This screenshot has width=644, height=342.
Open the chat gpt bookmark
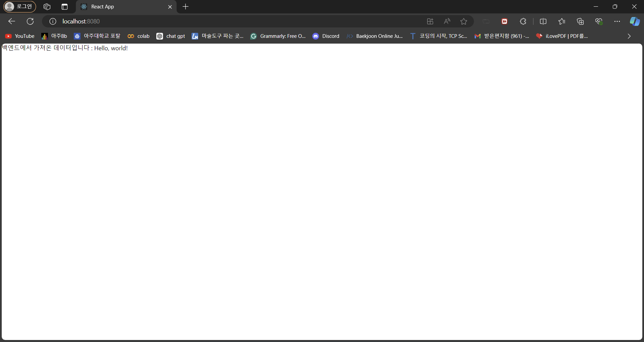(x=171, y=36)
